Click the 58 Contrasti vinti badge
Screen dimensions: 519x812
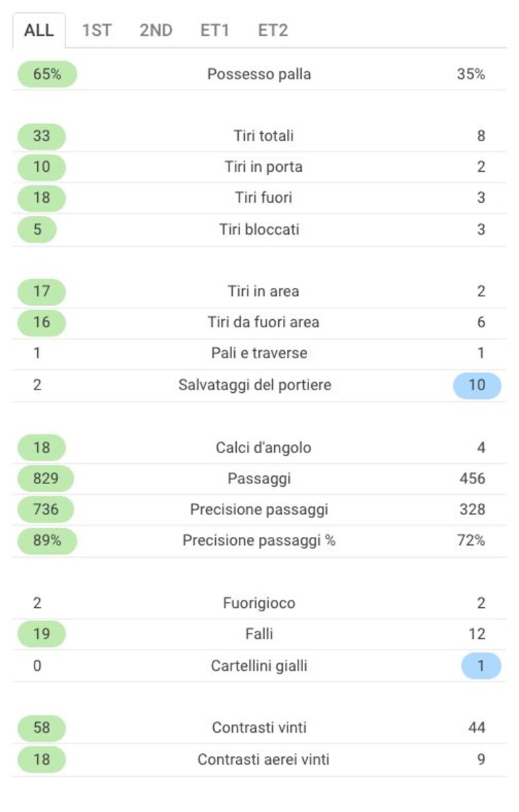tap(41, 728)
